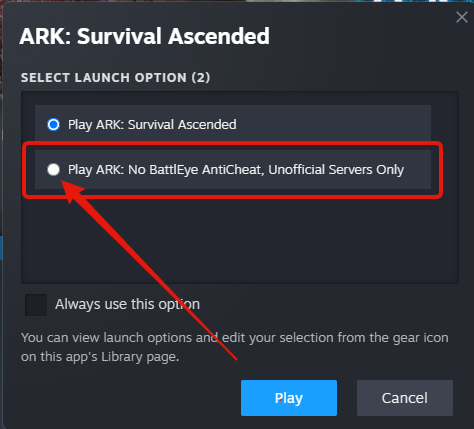This screenshot has height=429, width=474.
Task: Click the SELECT LAUNCH OPTION (2) heading
Action: (115, 78)
